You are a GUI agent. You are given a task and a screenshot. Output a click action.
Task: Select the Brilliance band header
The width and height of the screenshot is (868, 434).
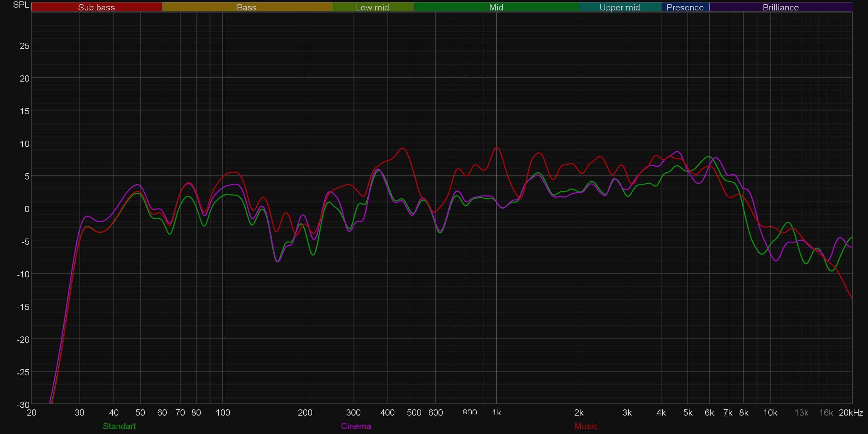click(x=781, y=7)
